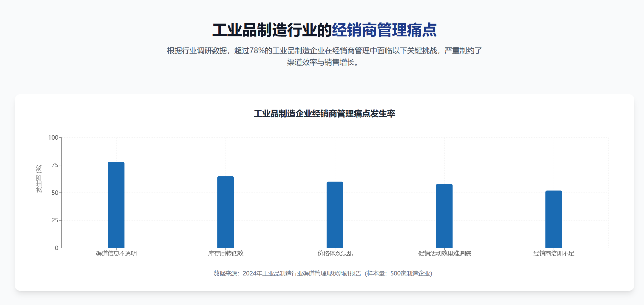Click the 经销商培训不足 x-axis label
This screenshot has width=644, height=305.
coord(554,254)
